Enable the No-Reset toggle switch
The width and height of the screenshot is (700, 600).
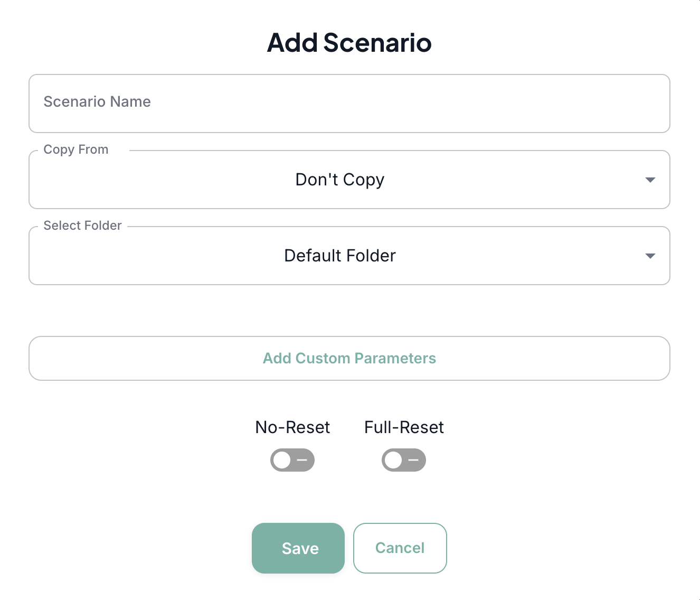point(292,460)
